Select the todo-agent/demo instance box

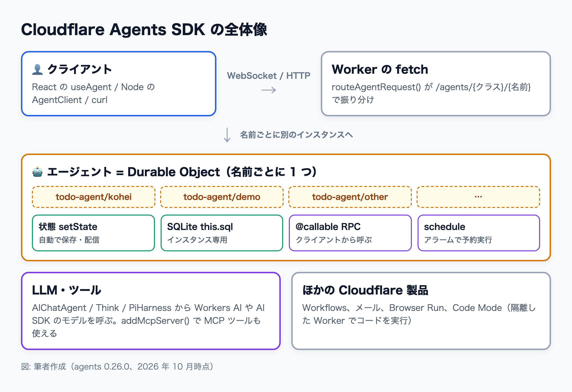click(x=222, y=197)
